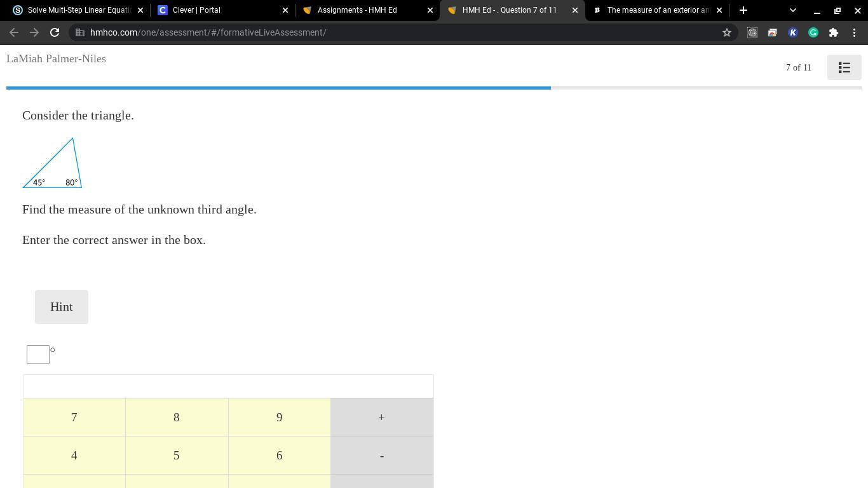This screenshot has height=488, width=868.
Task: Click the assessment progress bar
Action: point(434,88)
